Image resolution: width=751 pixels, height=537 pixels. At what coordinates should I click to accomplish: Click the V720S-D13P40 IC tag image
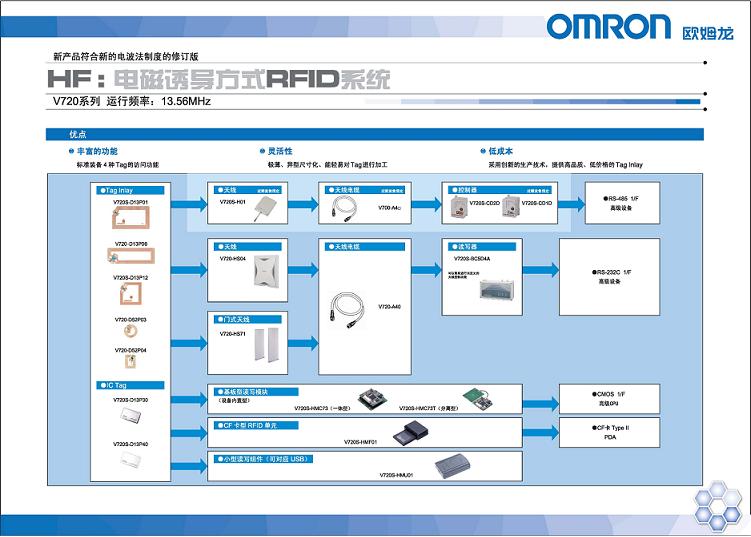click(x=130, y=460)
